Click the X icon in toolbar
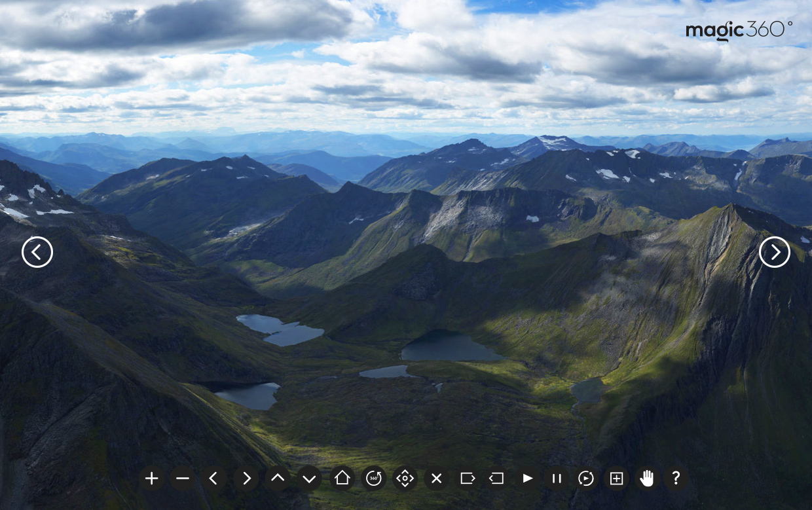This screenshot has height=510, width=812. coord(436,479)
